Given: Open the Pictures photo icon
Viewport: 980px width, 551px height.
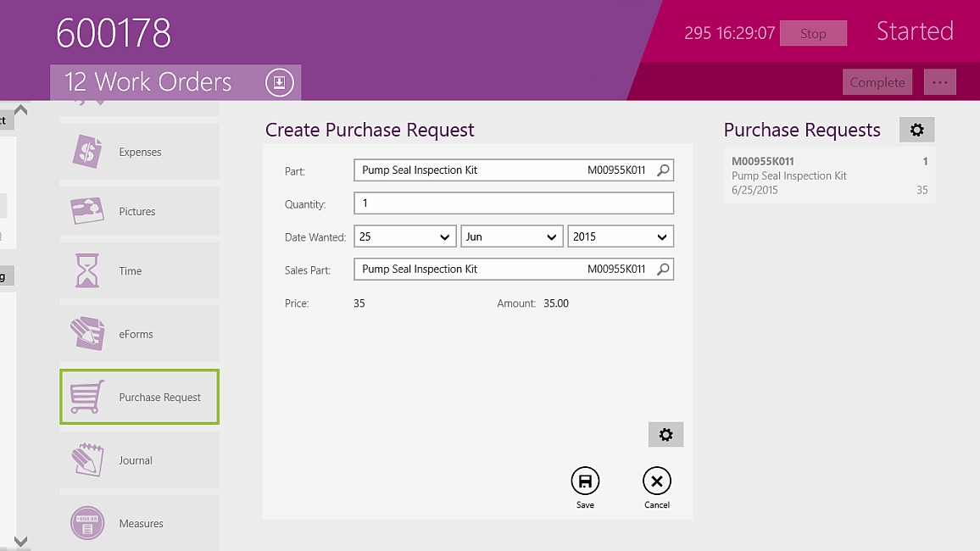Looking at the screenshot, I should coord(86,211).
